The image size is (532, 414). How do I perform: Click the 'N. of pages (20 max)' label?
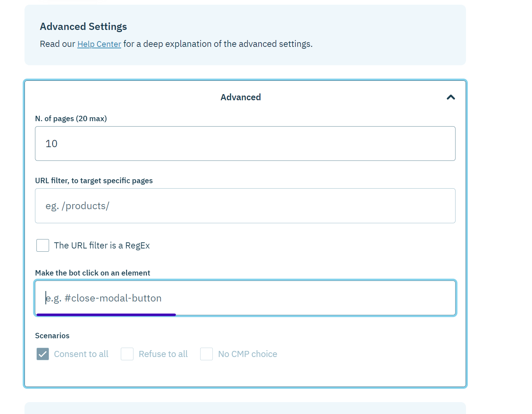pyautogui.click(x=71, y=118)
